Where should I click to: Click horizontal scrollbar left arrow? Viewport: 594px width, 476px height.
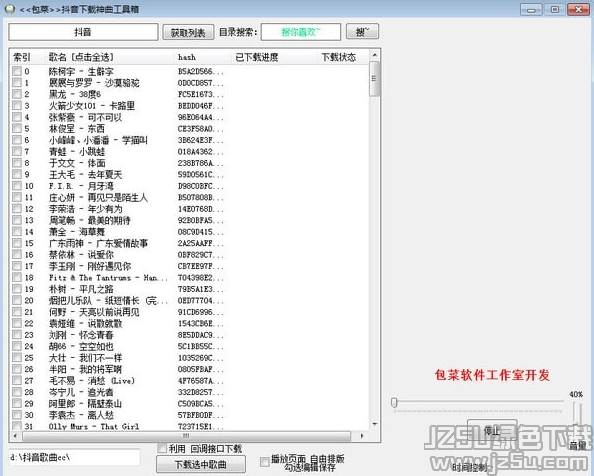[15, 436]
